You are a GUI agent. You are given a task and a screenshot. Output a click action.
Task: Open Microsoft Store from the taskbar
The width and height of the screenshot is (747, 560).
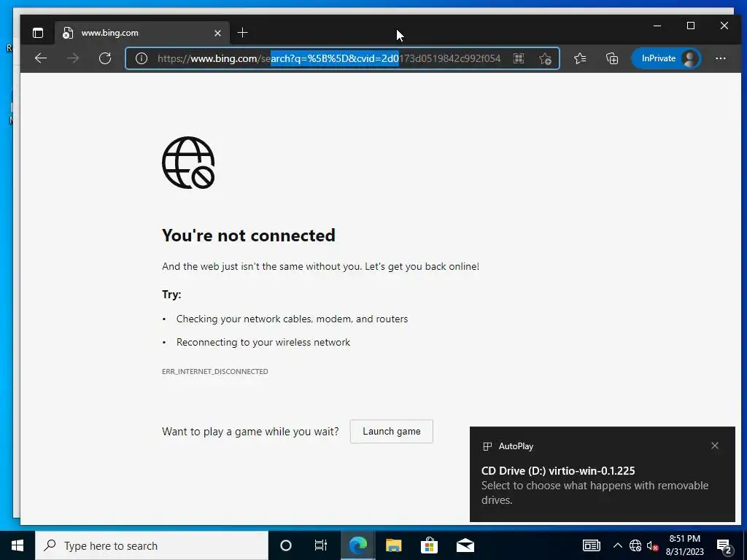coord(429,545)
